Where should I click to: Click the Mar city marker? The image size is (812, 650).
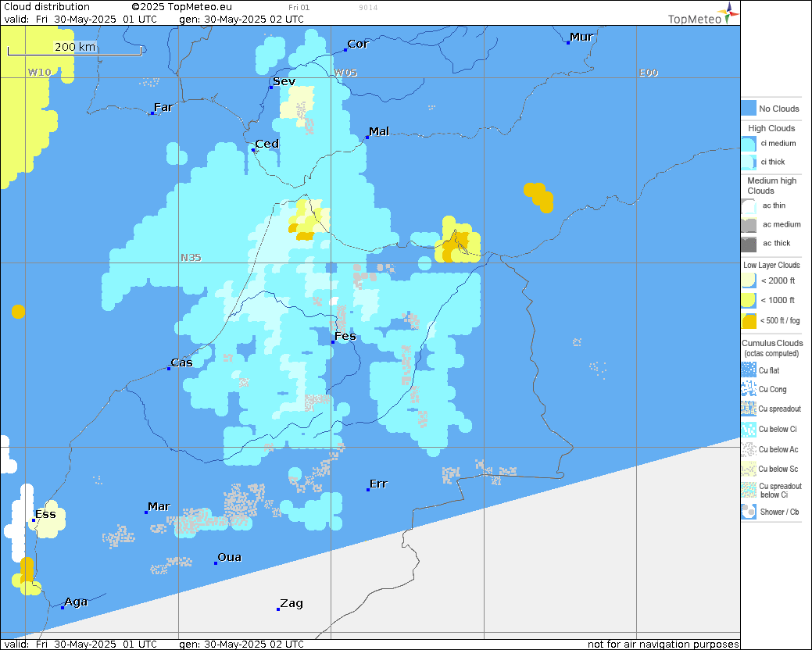146,512
